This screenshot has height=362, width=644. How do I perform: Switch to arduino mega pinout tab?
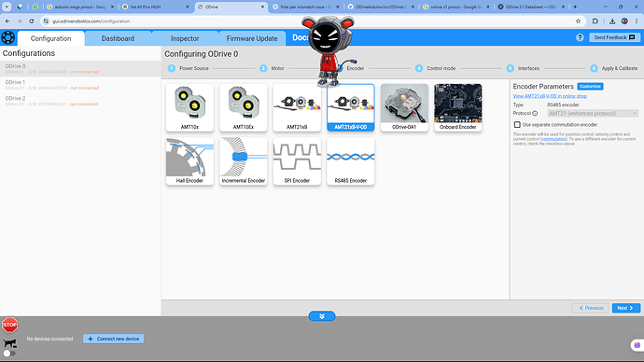79,7
